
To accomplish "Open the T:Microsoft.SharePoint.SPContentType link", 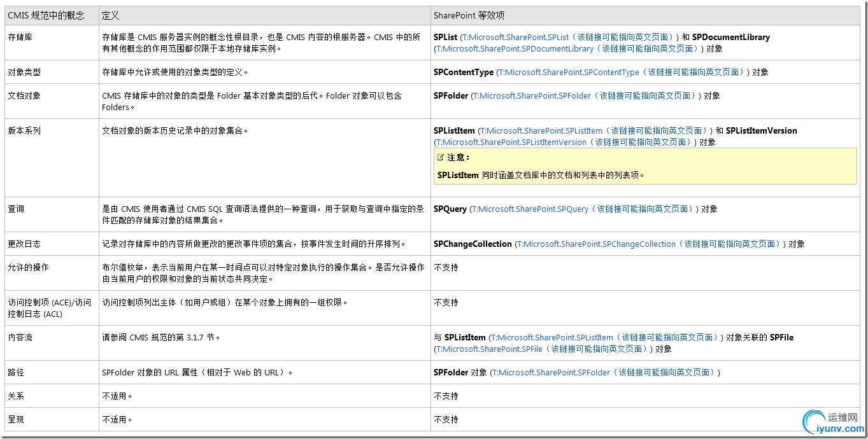I will [x=621, y=73].
